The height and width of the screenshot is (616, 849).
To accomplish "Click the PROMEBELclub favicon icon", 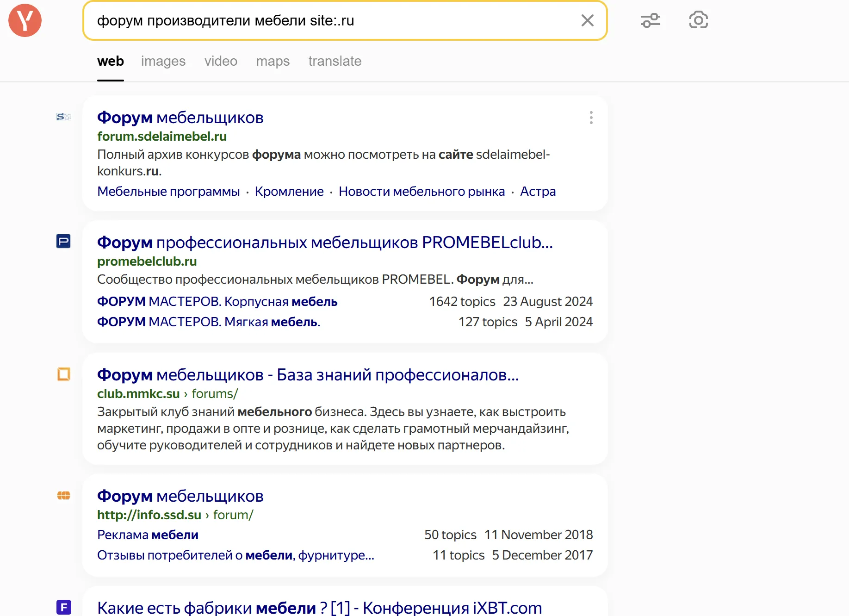I will [63, 241].
